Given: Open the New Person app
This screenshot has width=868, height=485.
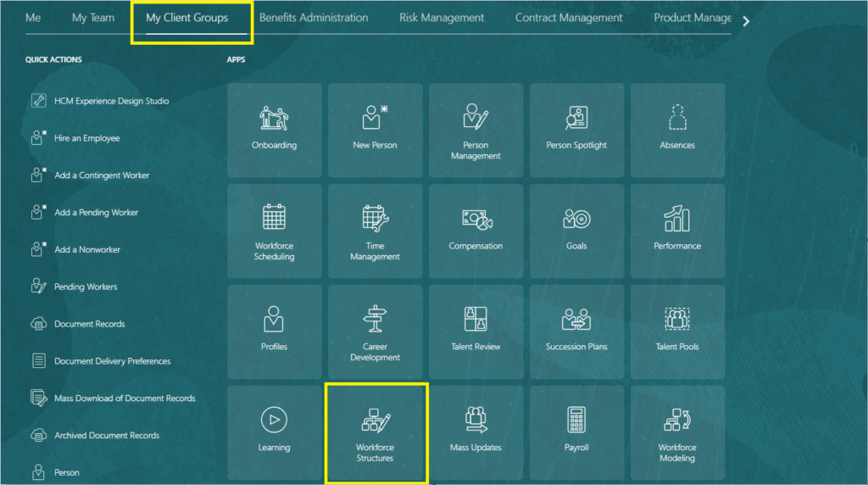Looking at the screenshot, I should tap(375, 130).
